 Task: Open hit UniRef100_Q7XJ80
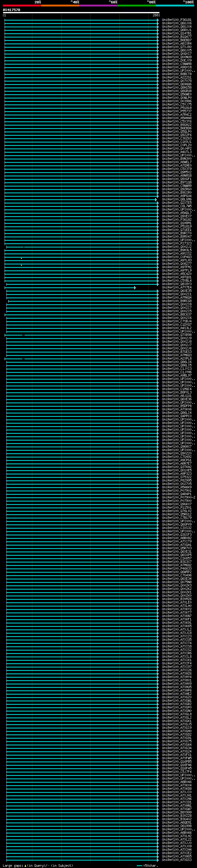click(x=177, y=47)
